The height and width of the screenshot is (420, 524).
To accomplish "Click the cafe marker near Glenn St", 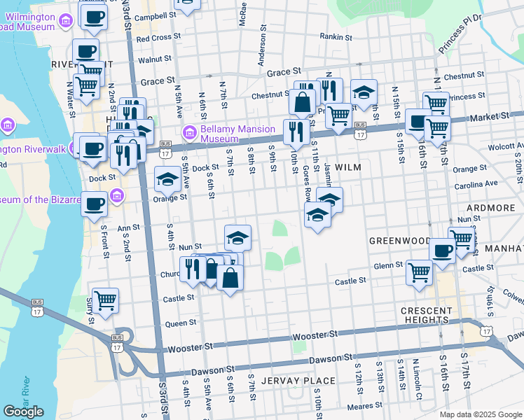I will coord(442,250).
